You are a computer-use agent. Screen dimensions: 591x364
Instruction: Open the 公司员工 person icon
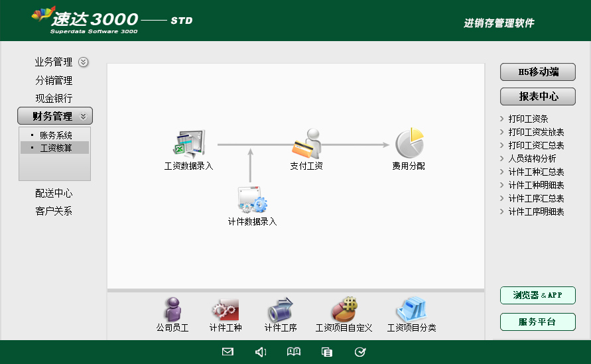(173, 310)
